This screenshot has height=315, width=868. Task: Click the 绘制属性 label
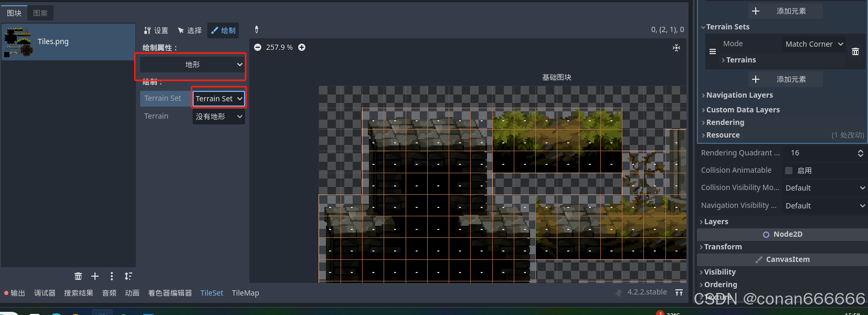(x=160, y=48)
